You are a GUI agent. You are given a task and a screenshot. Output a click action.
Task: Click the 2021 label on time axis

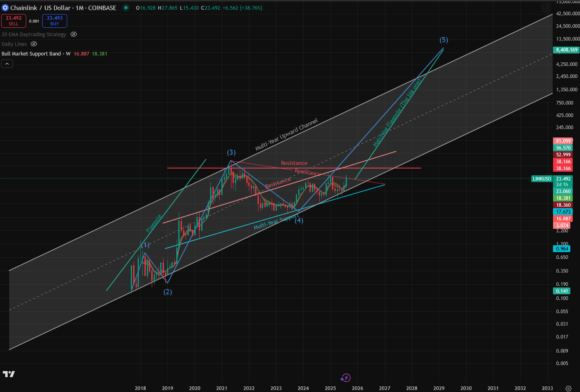pyautogui.click(x=222, y=388)
